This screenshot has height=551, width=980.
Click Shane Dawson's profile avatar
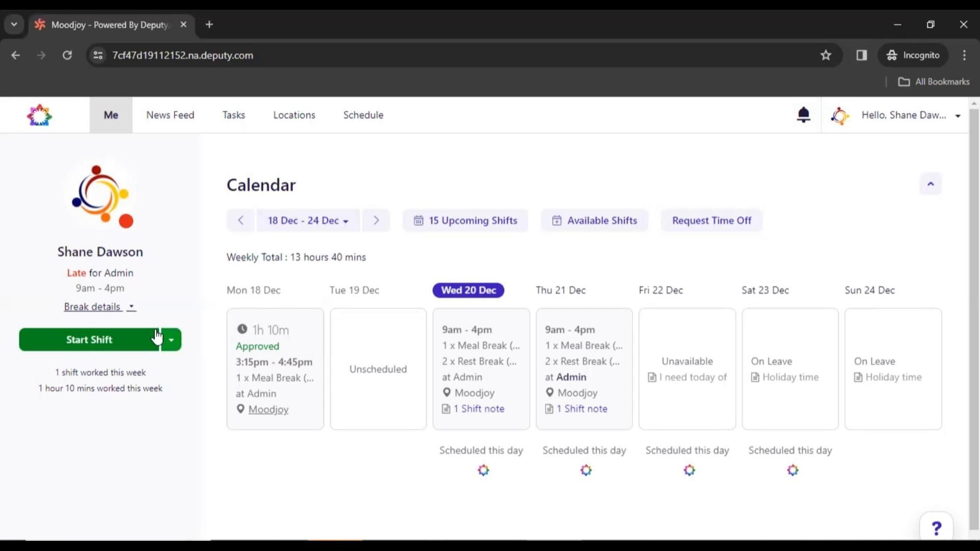tap(101, 195)
